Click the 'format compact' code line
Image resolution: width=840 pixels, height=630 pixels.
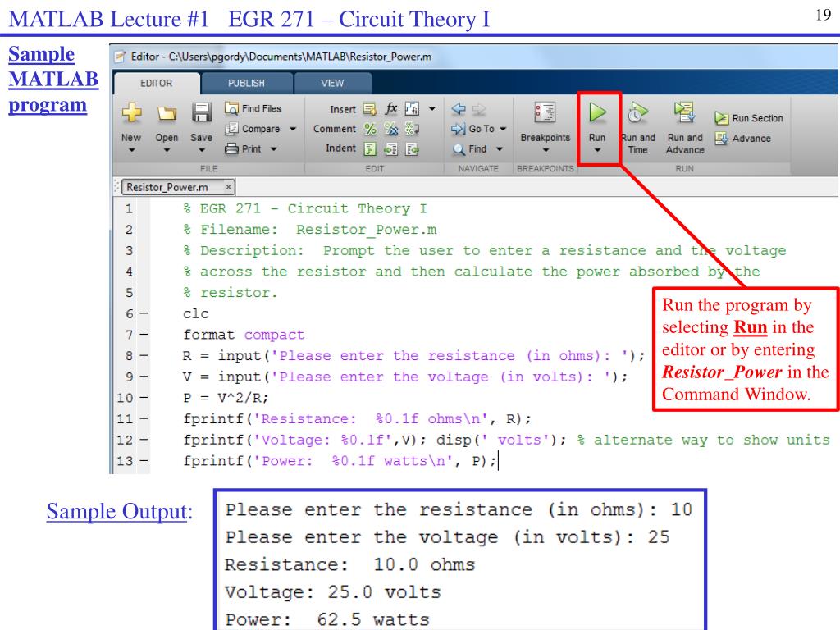(x=244, y=335)
